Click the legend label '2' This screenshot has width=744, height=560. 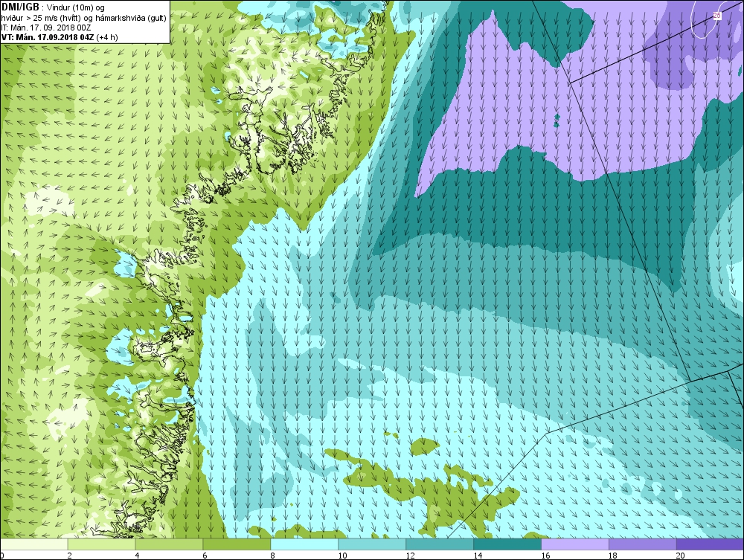coord(70,556)
